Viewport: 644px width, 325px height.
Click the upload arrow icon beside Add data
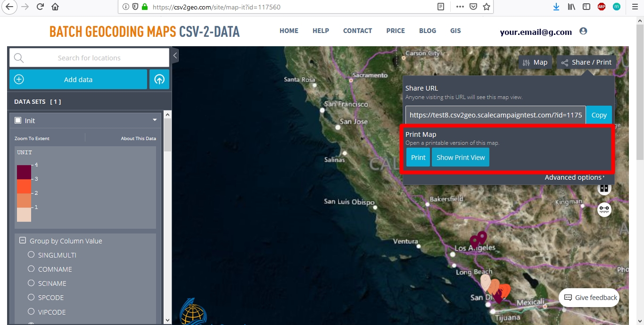(x=159, y=79)
